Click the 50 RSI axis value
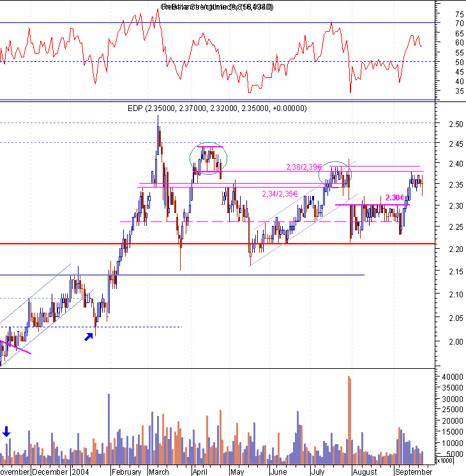Image resolution: width=466 pixels, height=476 pixels. pos(460,63)
